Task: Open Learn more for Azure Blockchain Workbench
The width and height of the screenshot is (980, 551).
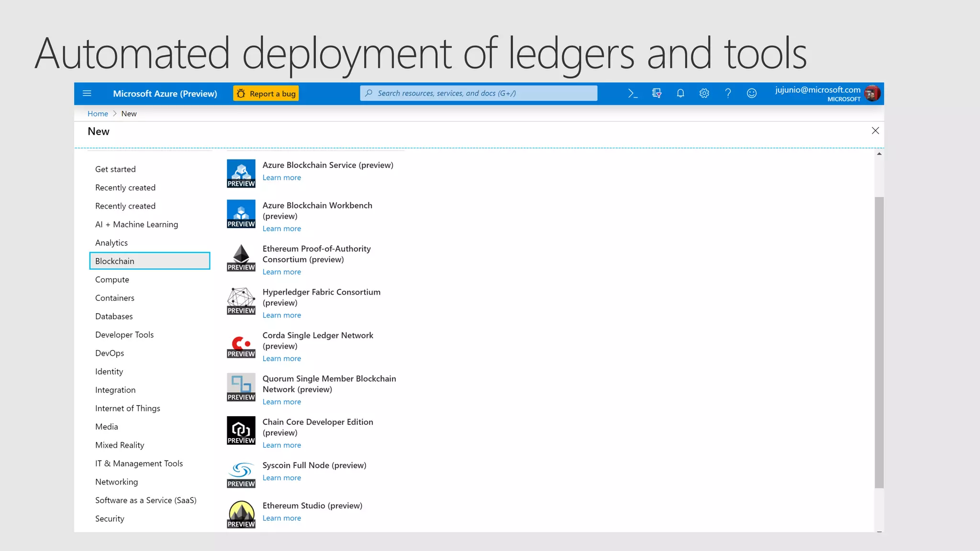Action: (x=282, y=229)
